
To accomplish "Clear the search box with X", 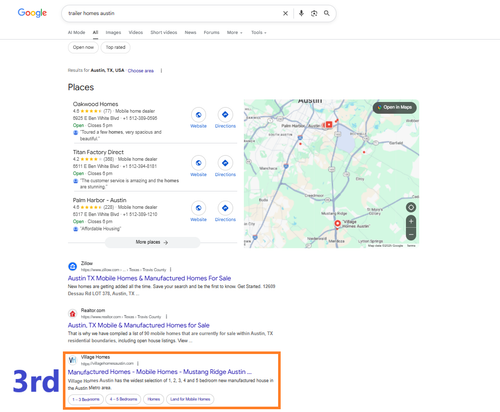I will coord(285,13).
